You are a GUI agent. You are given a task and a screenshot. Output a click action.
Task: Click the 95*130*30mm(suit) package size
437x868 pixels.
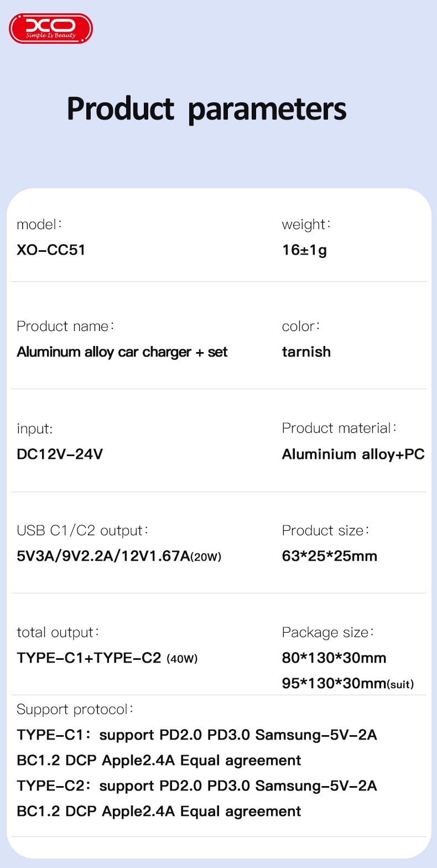(347, 684)
